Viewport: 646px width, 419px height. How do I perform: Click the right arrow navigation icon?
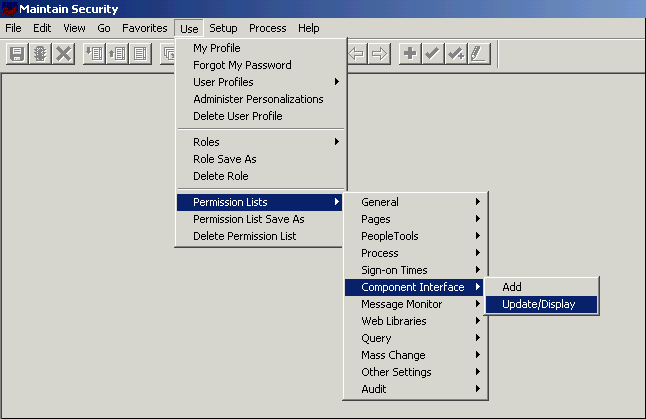[379, 54]
